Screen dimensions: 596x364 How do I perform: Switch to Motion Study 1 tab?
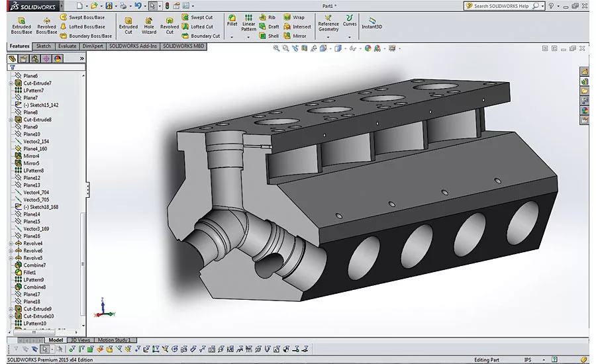coord(114,340)
